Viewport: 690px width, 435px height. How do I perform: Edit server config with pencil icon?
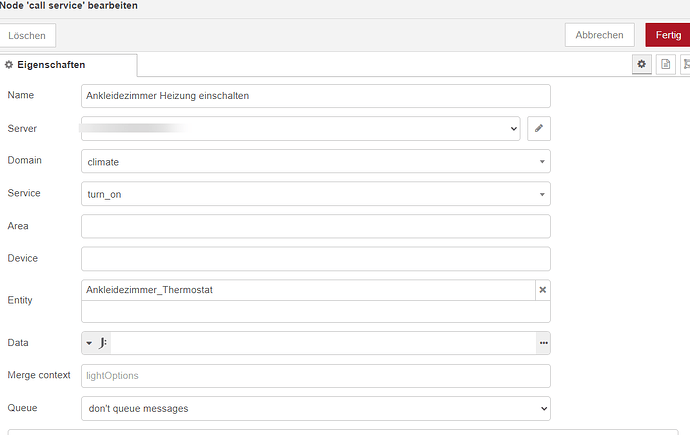pyautogui.click(x=539, y=128)
